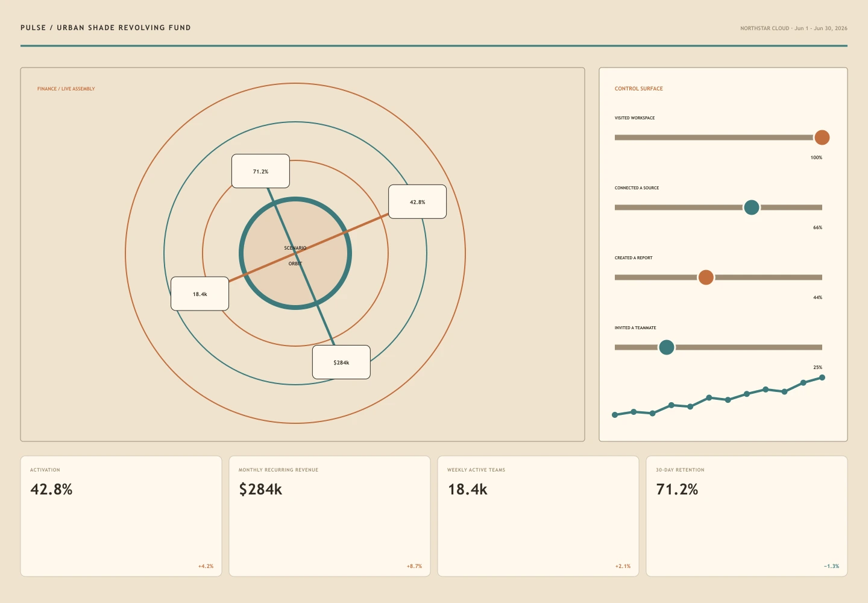Click the 25% slider value label
Viewport: 868px width, 603px height.
817,367
